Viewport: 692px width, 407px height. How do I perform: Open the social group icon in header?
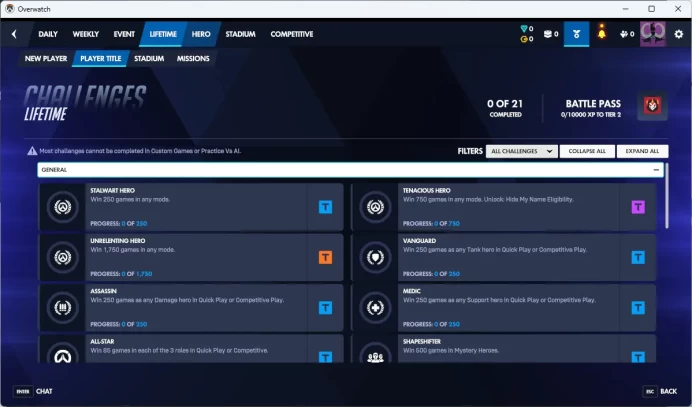627,34
